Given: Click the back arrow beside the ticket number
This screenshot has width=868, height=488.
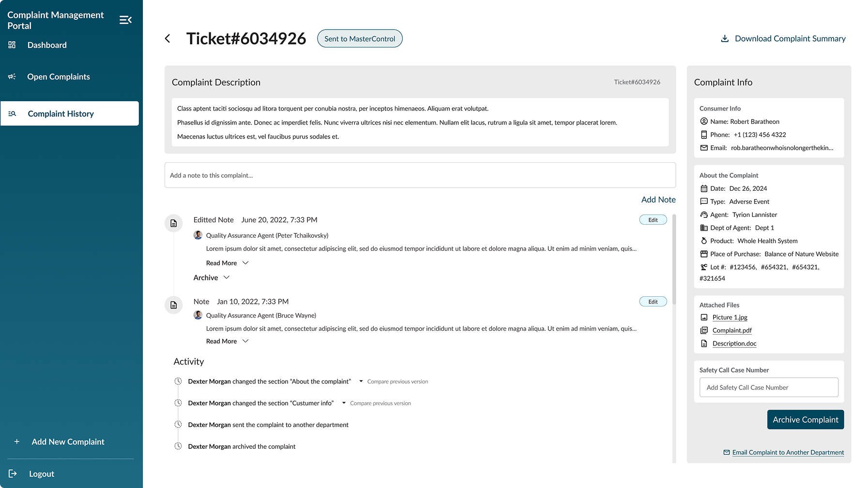Looking at the screenshot, I should point(168,39).
